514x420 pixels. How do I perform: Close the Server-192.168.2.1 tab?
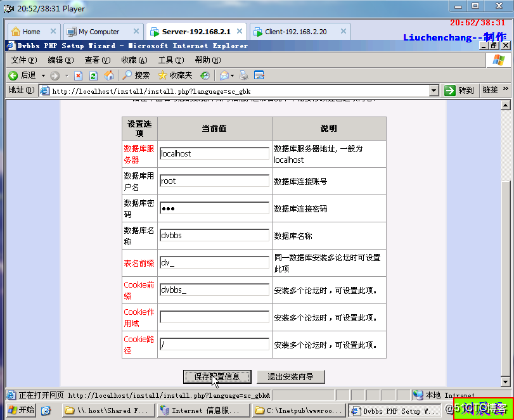(240, 31)
